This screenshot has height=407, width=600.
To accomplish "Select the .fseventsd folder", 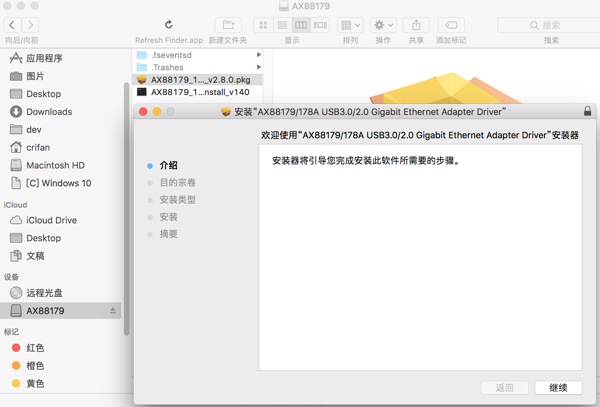I will click(197, 55).
